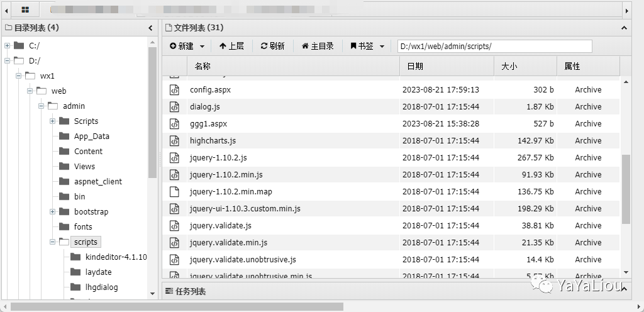Click the jquery.validate.unobtrusive.js file icon

(175, 260)
